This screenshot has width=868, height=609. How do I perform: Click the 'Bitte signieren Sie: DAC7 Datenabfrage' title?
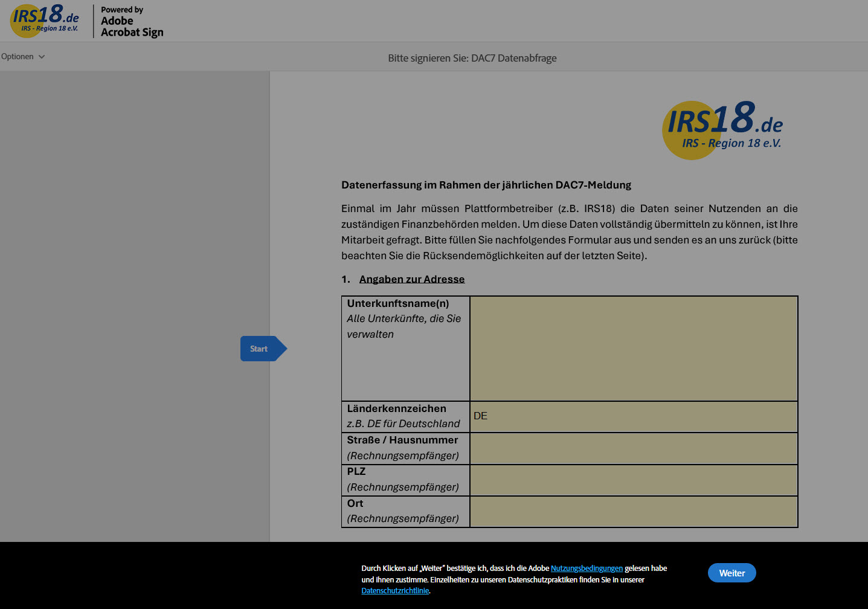click(x=472, y=58)
